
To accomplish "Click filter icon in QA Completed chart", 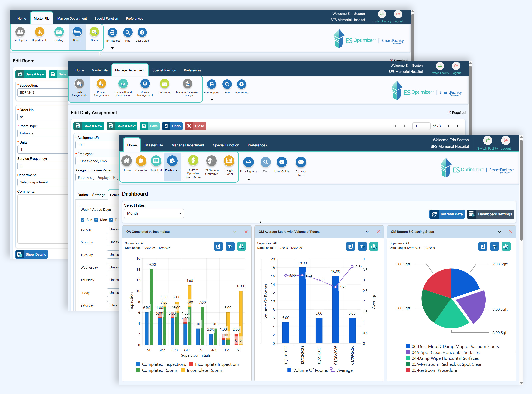I will 230,246.
